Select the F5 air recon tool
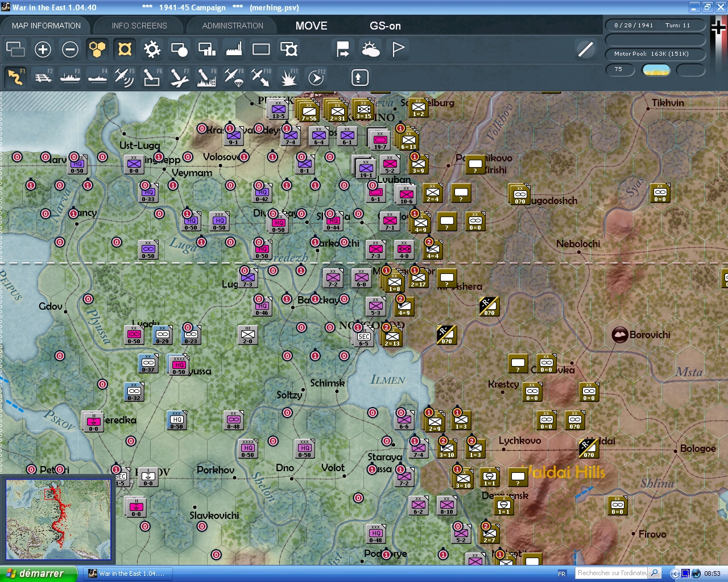This screenshot has width=728, height=582. (125, 77)
